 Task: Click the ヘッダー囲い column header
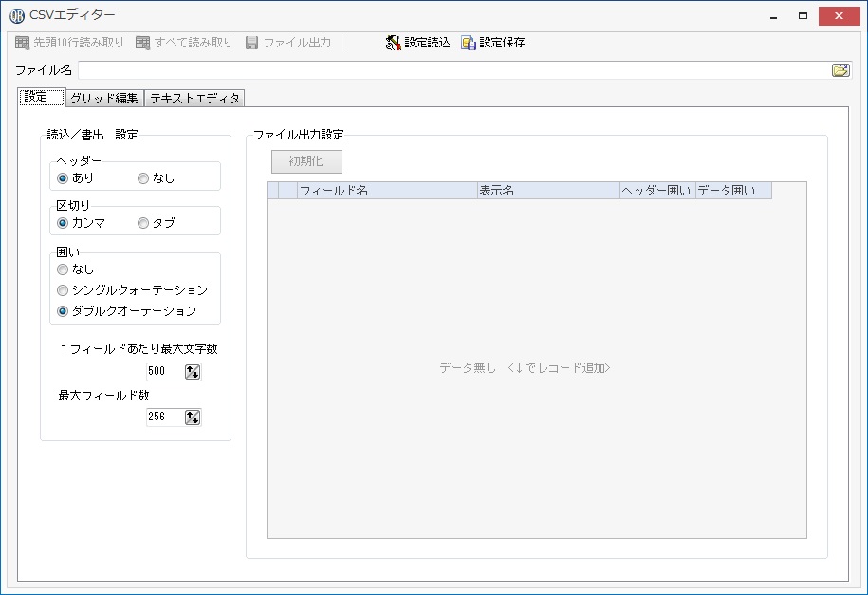[657, 191]
